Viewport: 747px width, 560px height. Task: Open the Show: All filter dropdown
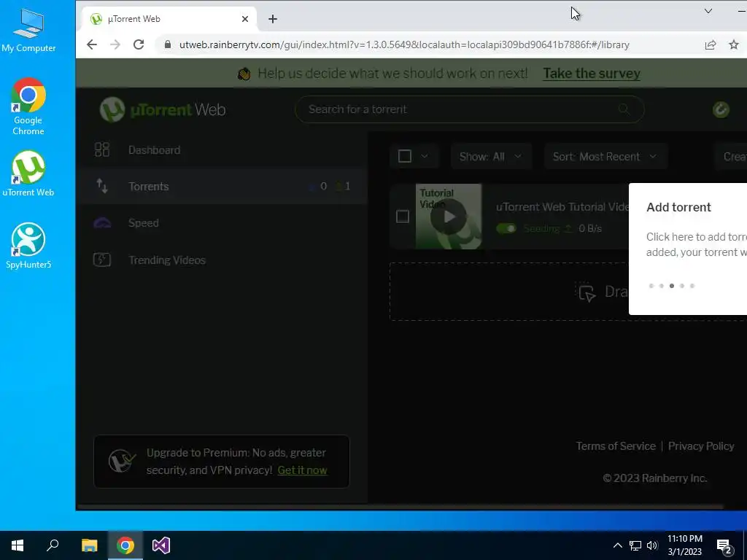pyautogui.click(x=491, y=157)
